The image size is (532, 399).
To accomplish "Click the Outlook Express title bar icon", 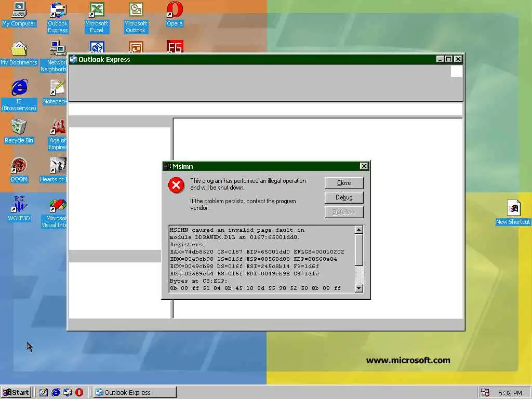I will click(x=73, y=59).
